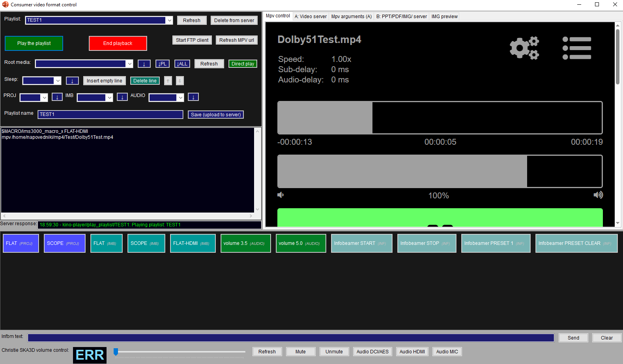Click the Christie SKA3D volume slider handle
Viewport: 623px width, 364px height.
[x=116, y=352]
